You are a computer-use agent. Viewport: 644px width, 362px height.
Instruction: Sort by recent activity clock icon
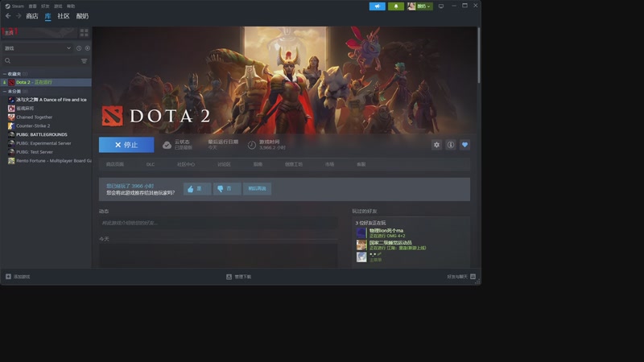(x=79, y=48)
